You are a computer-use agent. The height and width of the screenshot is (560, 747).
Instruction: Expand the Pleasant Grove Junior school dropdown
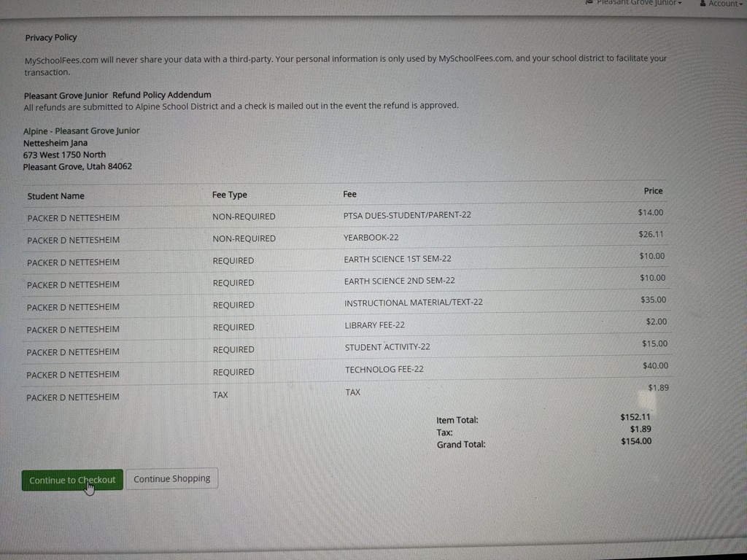tap(638, 3)
